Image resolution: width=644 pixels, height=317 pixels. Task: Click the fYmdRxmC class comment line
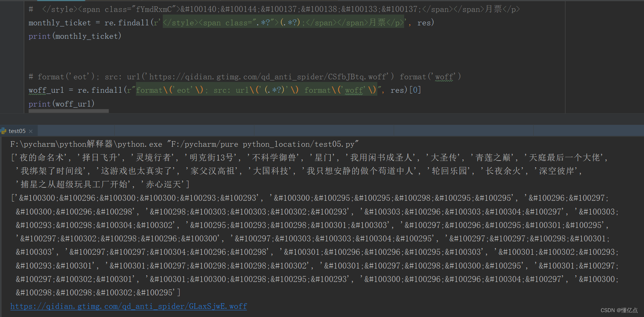pyautogui.click(x=274, y=9)
